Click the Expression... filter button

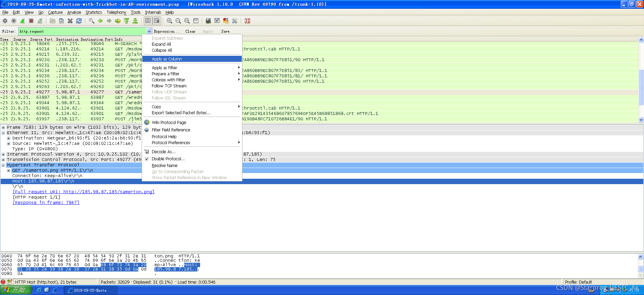coord(167,31)
